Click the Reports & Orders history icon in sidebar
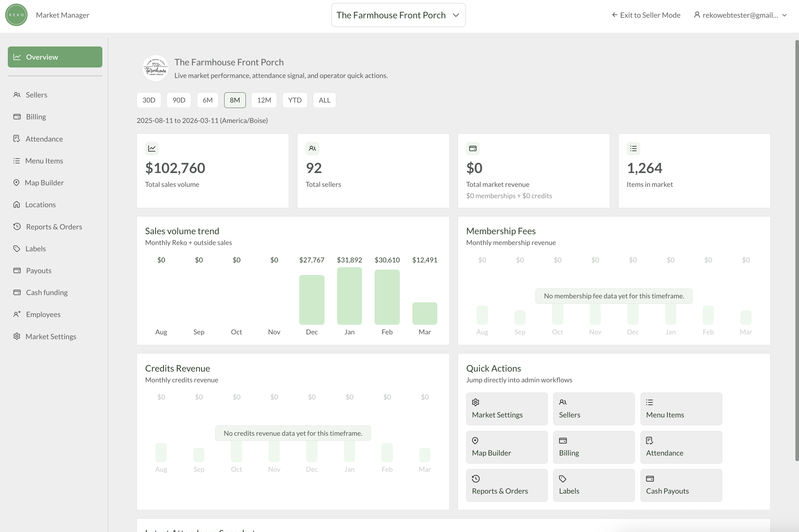The image size is (799, 532). tap(17, 226)
